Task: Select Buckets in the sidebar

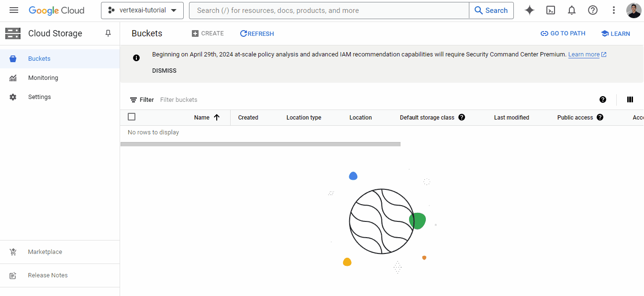Action: coord(60,59)
